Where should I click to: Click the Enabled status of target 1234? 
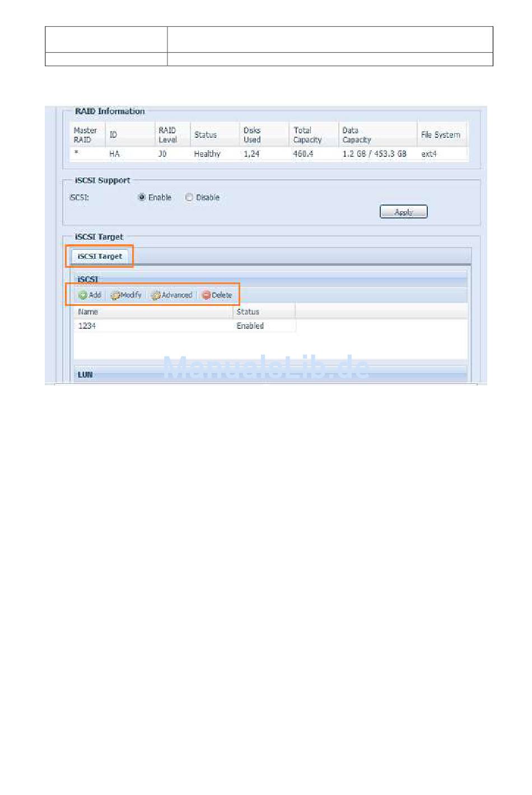tap(250, 326)
